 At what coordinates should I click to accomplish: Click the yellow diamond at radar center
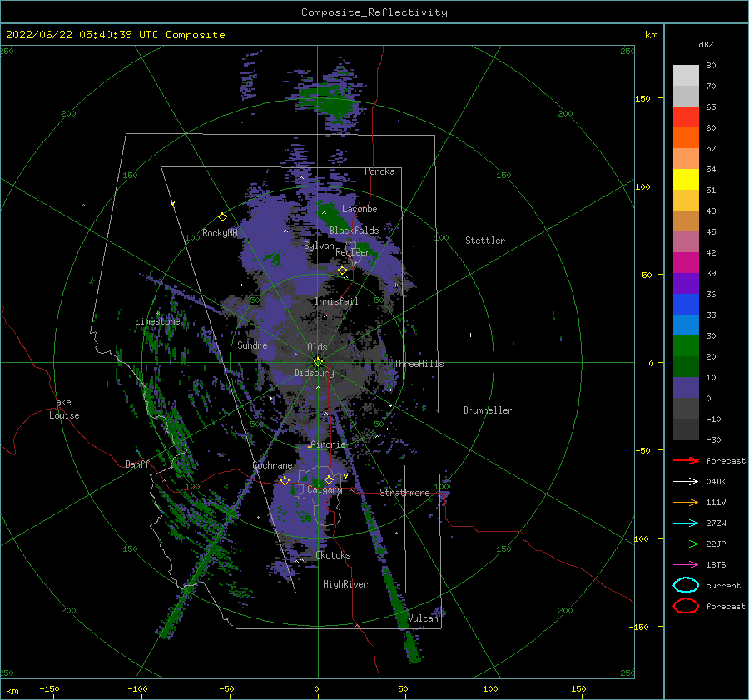(x=318, y=362)
